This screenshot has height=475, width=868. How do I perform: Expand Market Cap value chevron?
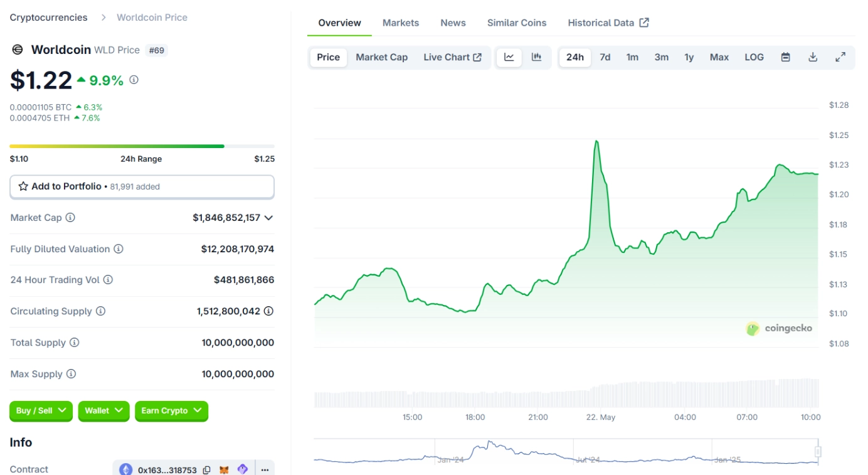click(268, 218)
